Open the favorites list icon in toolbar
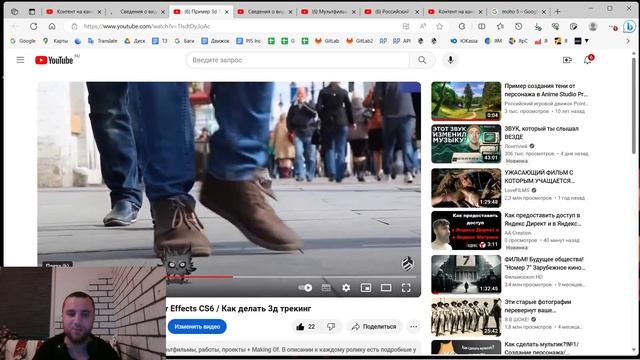The width and height of the screenshot is (640, 360). click(x=500, y=27)
